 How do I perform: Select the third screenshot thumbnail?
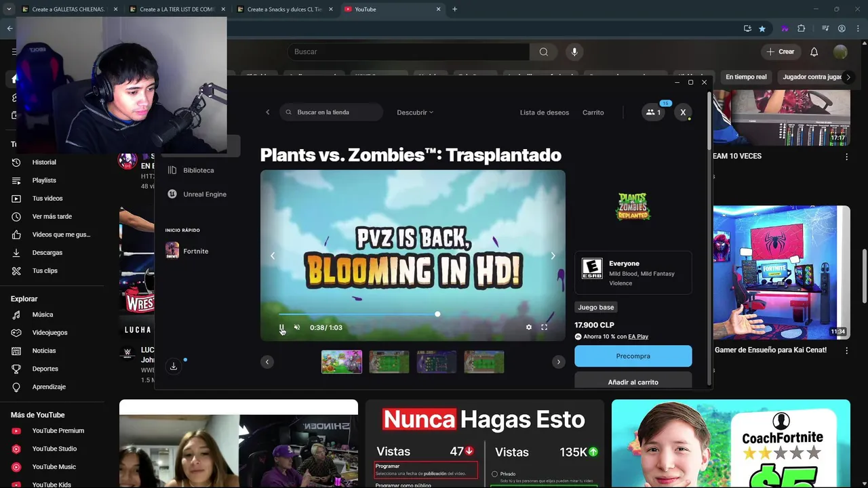click(x=437, y=362)
